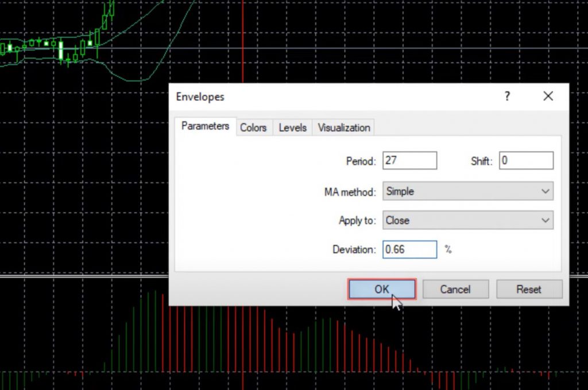This screenshot has height=390, width=588.
Task: Open the Levels tab
Action: (x=292, y=127)
